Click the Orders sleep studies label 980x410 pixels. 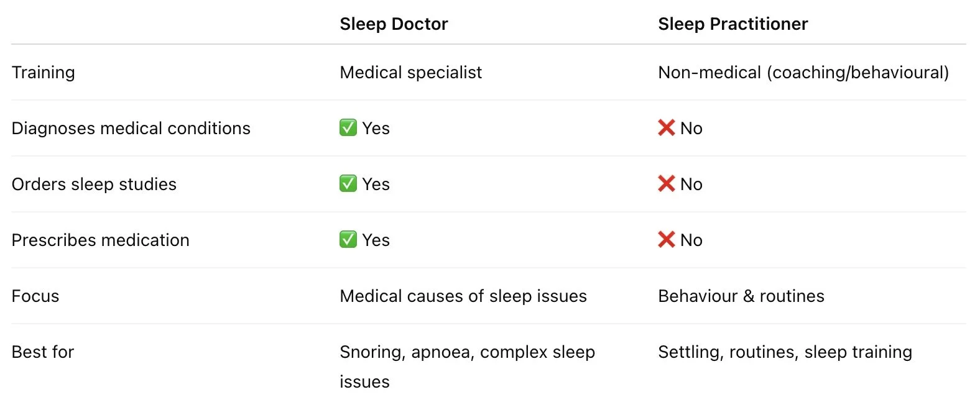tap(94, 184)
